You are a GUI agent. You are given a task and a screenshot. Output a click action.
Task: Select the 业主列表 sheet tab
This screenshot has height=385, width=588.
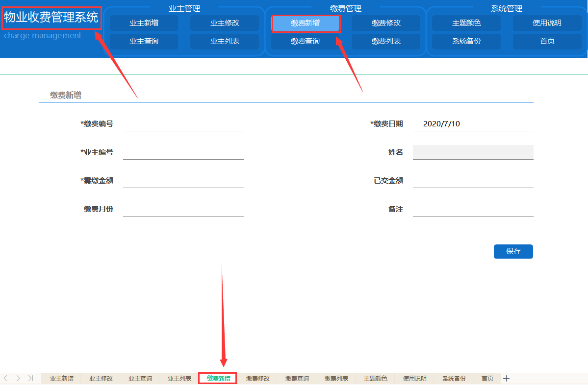179,378
